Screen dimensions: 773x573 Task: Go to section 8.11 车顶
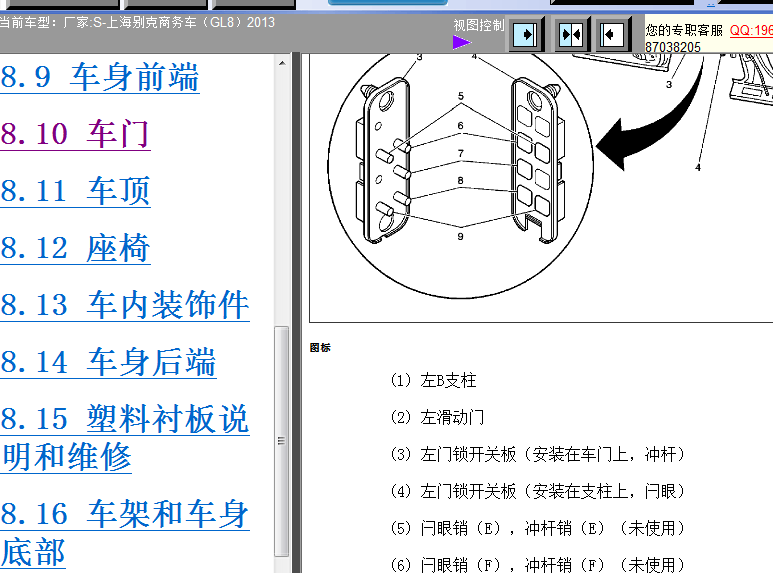[75, 191]
